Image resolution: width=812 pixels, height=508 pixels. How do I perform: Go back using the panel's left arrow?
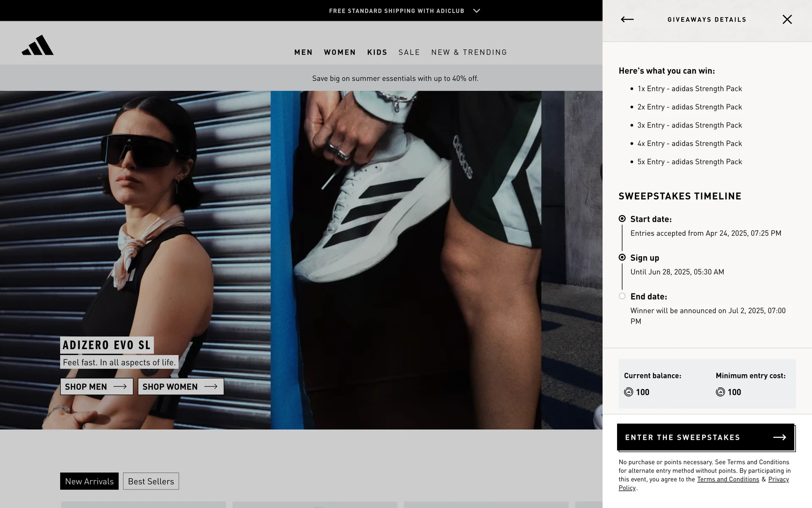tap(627, 19)
